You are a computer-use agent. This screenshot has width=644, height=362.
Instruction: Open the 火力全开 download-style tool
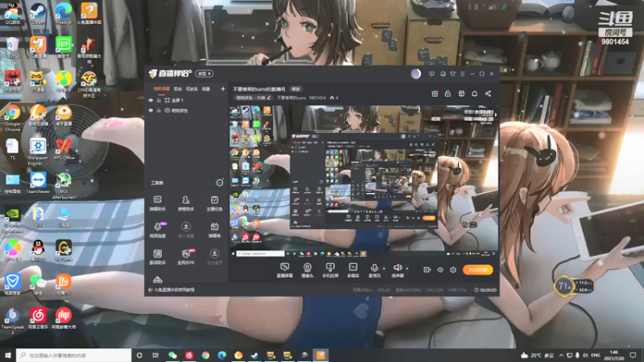[214, 257]
